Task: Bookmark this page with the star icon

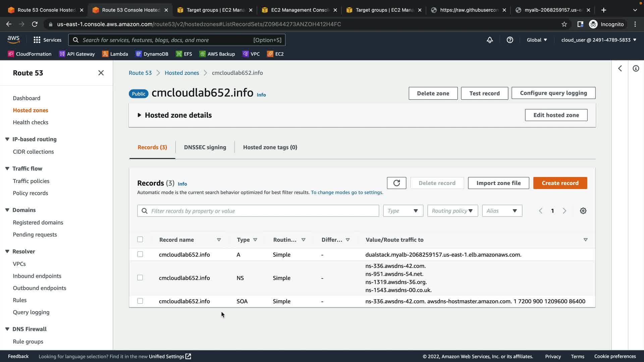Action: click(564, 24)
